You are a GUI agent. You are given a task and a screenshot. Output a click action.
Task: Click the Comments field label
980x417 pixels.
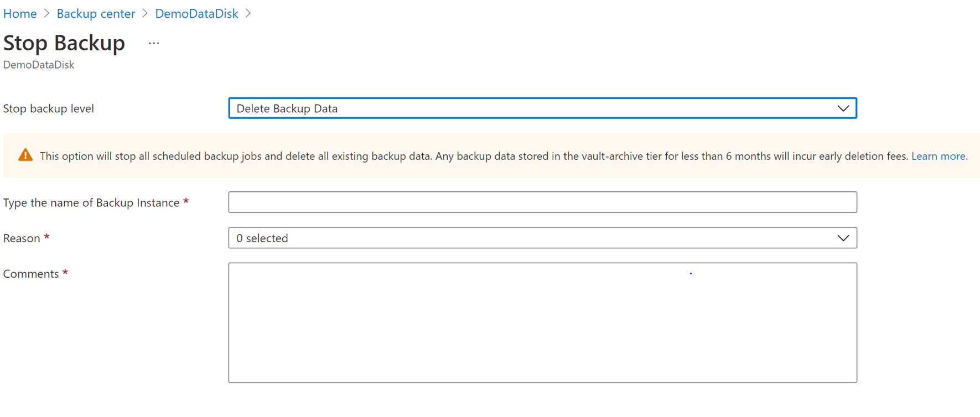(x=31, y=274)
